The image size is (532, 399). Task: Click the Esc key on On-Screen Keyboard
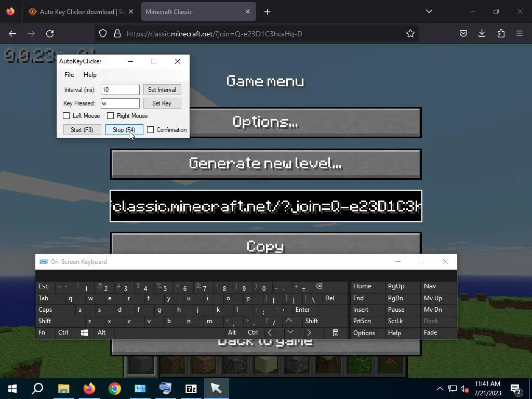pyautogui.click(x=45, y=286)
